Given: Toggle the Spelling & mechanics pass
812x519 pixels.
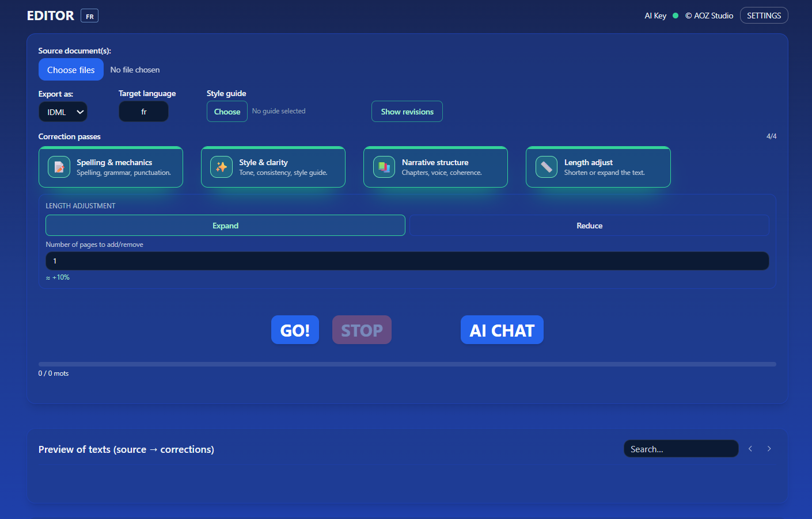Looking at the screenshot, I should [111, 167].
